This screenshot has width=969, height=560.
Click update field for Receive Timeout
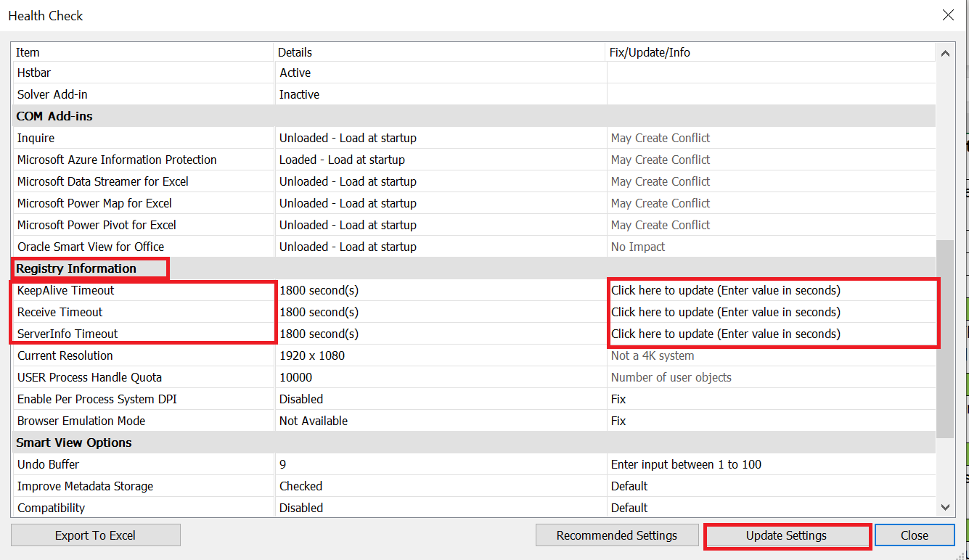click(x=725, y=312)
